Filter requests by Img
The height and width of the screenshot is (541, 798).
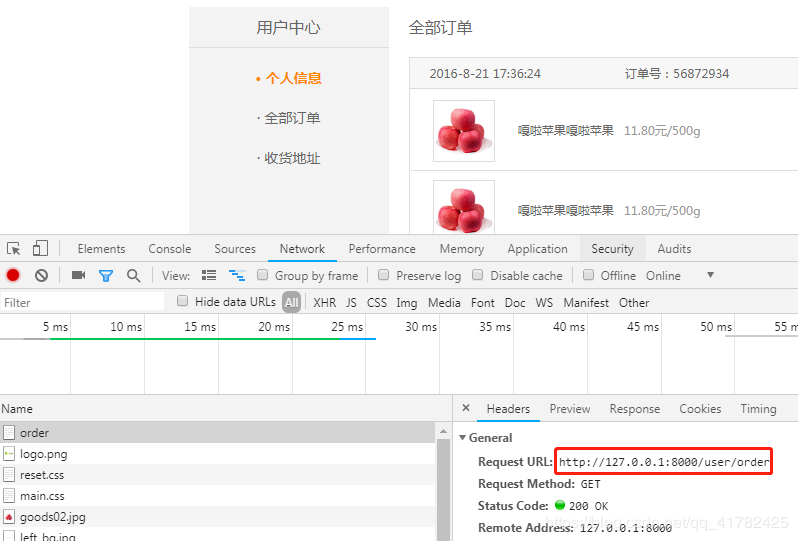[407, 303]
